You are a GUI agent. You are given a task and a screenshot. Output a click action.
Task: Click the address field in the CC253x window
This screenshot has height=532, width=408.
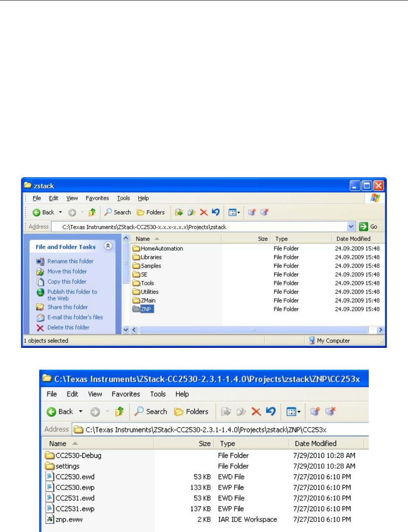[x=221, y=429]
